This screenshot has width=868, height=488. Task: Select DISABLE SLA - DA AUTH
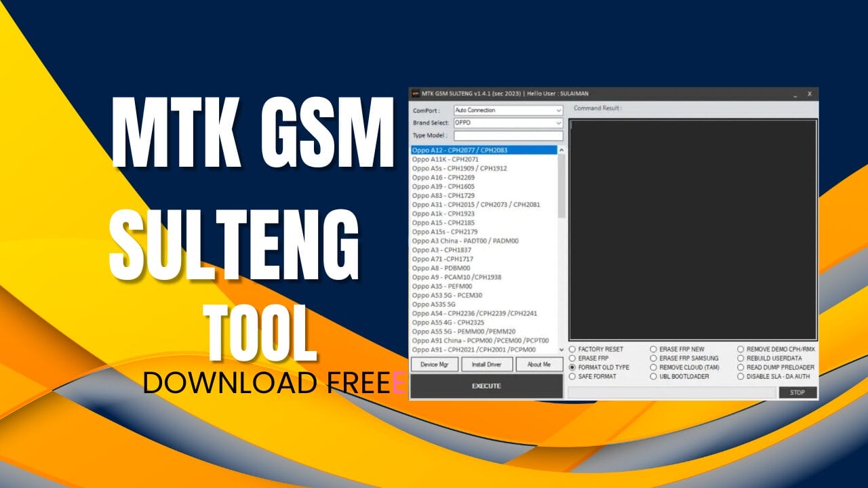(x=741, y=376)
